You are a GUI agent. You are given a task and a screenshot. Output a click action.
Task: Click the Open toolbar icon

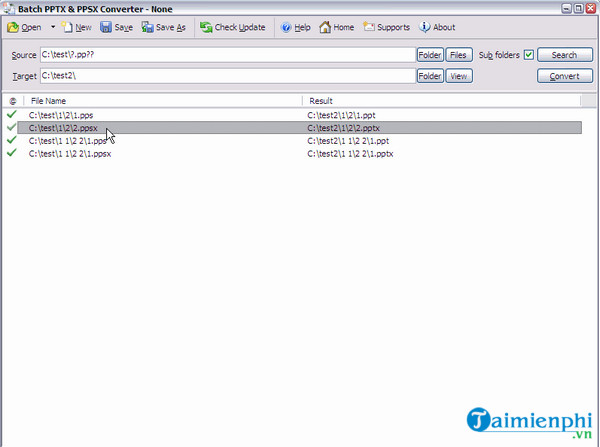[13, 27]
